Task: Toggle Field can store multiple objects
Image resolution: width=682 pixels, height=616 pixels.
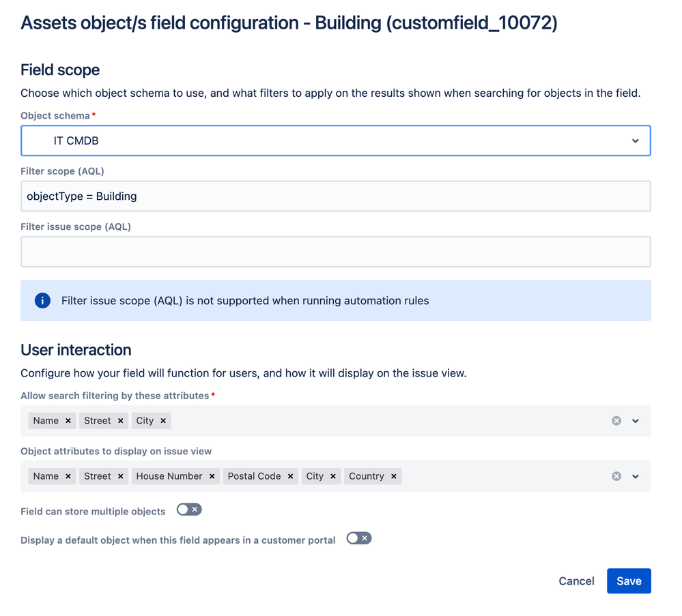Action: 189,510
